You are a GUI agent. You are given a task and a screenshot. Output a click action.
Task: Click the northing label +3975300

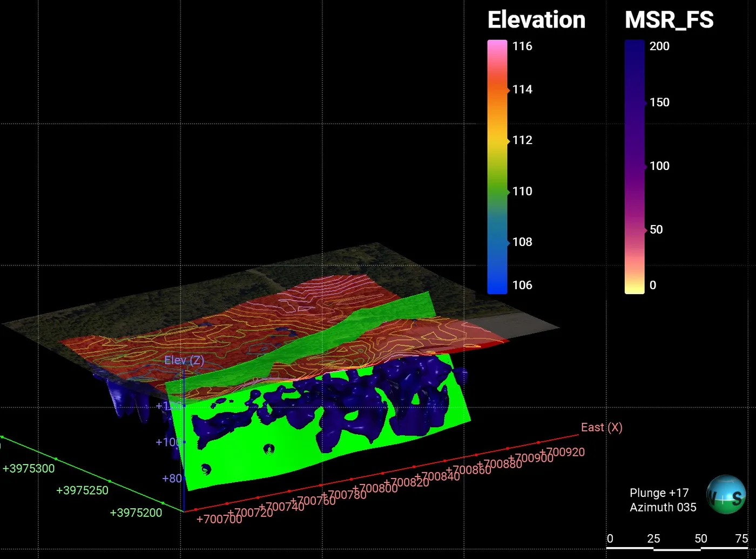coord(29,469)
